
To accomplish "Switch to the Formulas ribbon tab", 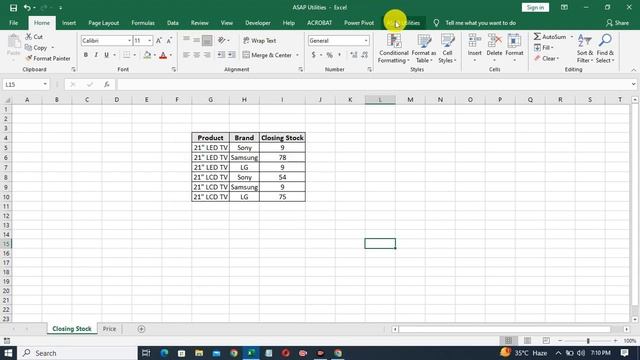I will (x=143, y=23).
